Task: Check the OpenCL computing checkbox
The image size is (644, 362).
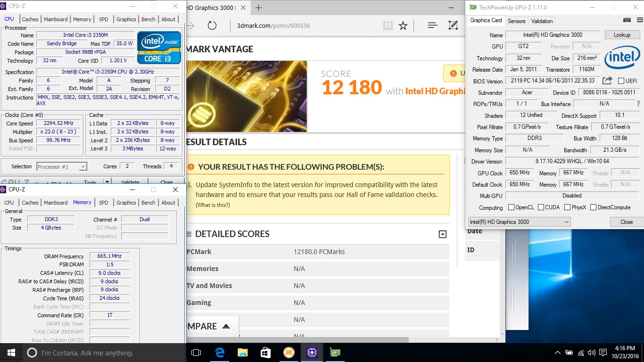Action: click(x=511, y=207)
